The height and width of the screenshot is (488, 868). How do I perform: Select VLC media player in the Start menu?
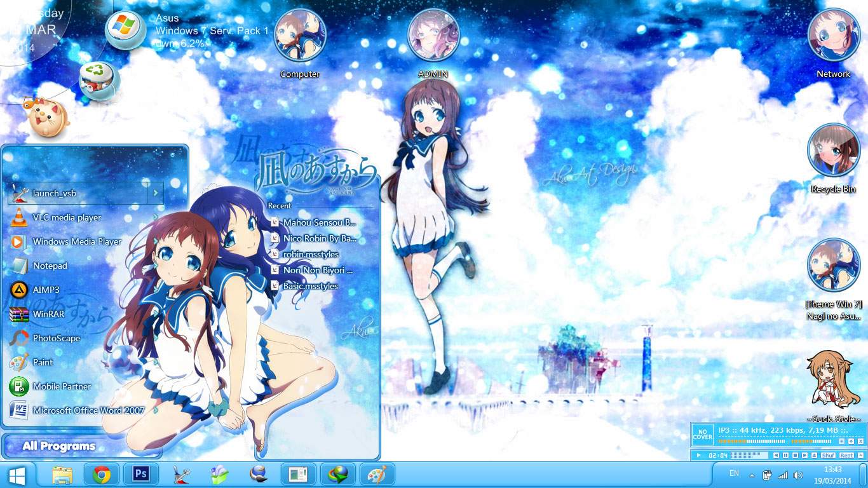click(x=65, y=217)
